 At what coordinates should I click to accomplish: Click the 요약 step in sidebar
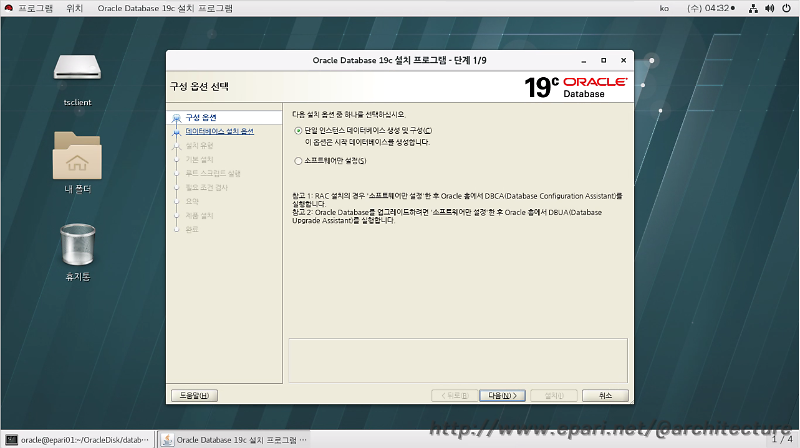click(x=192, y=202)
